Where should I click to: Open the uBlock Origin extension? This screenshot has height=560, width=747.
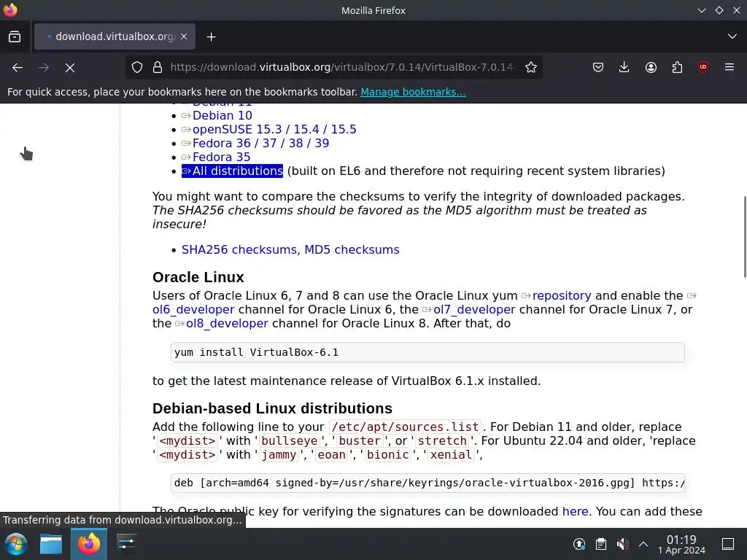pyautogui.click(x=703, y=68)
